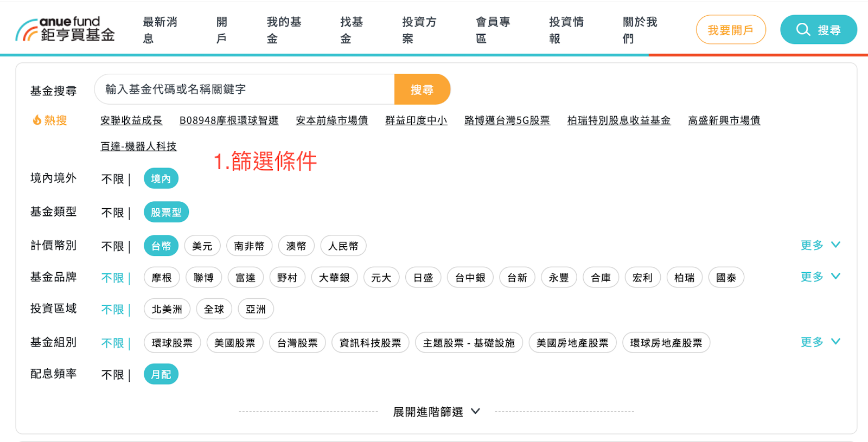Toggle the 富達 brand chip
Viewport: 868px width, 442px height.
[245, 277]
